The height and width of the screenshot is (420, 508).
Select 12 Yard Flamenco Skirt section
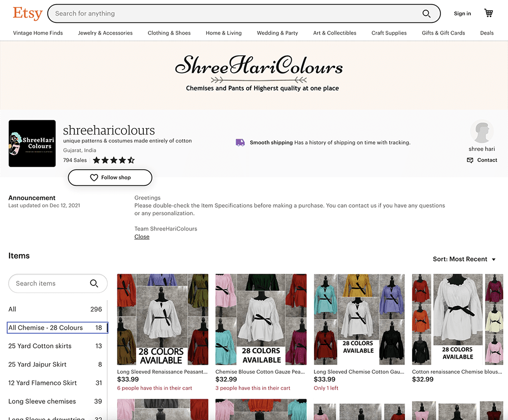click(x=55, y=383)
